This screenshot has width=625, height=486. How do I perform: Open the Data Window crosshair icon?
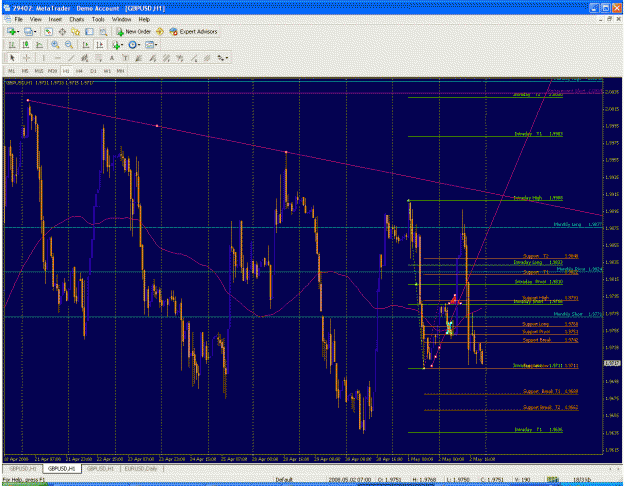[62, 31]
